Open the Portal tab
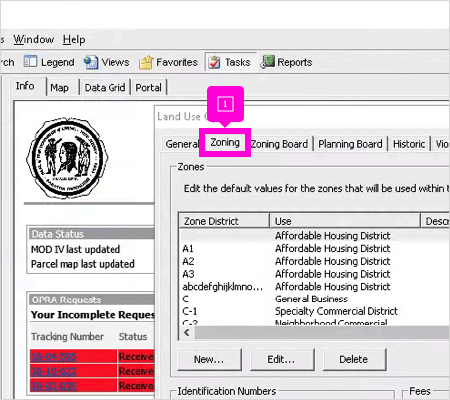450x400 pixels. 148,88
